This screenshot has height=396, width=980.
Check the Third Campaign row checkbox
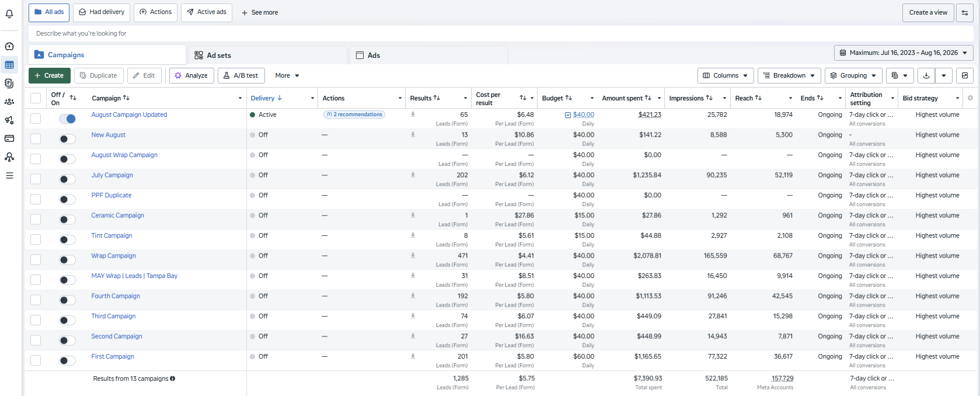(x=36, y=320)
